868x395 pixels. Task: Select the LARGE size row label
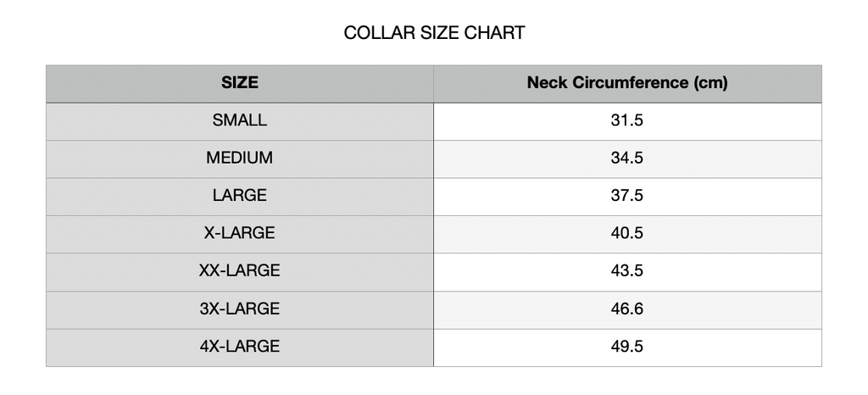[x=240, y=196]
